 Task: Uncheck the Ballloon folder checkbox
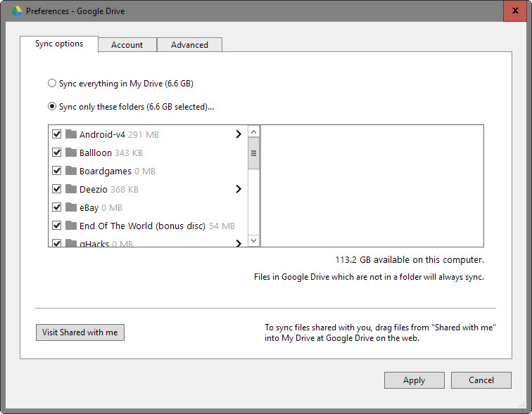click(x=57, y=153)
